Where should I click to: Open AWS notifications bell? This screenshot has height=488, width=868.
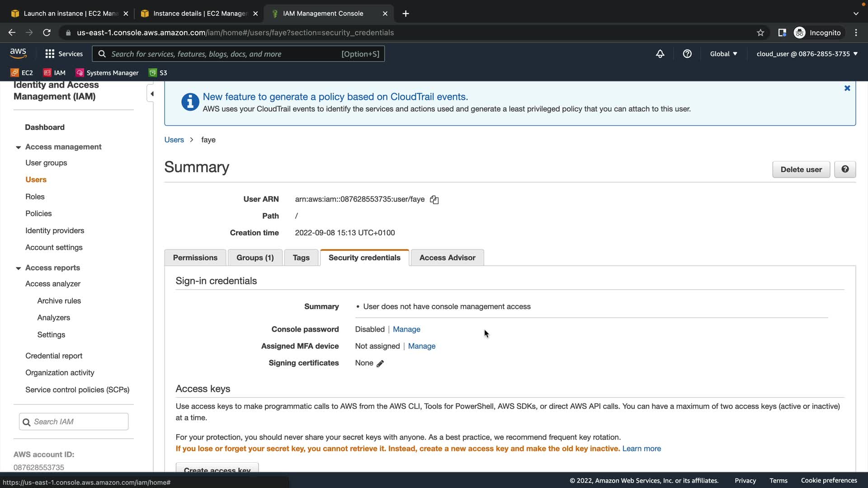660,54
